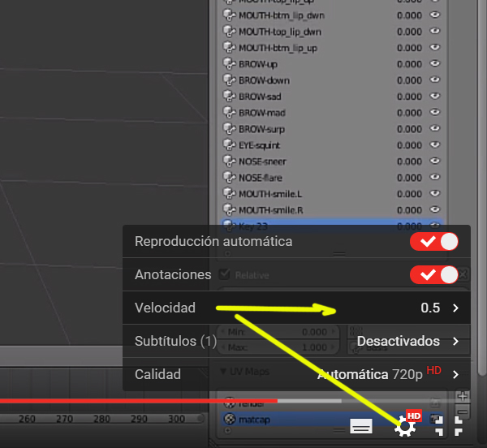Click the Anotaciones menu row
Screen dimensions: 487x448
pyautogui.click(x=296, y=275)
